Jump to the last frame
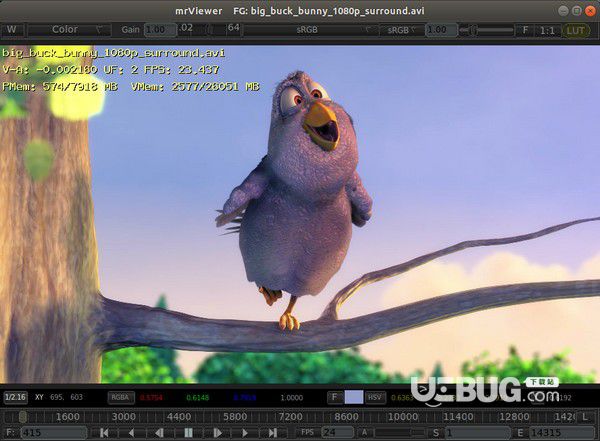Image resolution: width=600 pixels, height=441 pixels. click(x=273, y=433)
